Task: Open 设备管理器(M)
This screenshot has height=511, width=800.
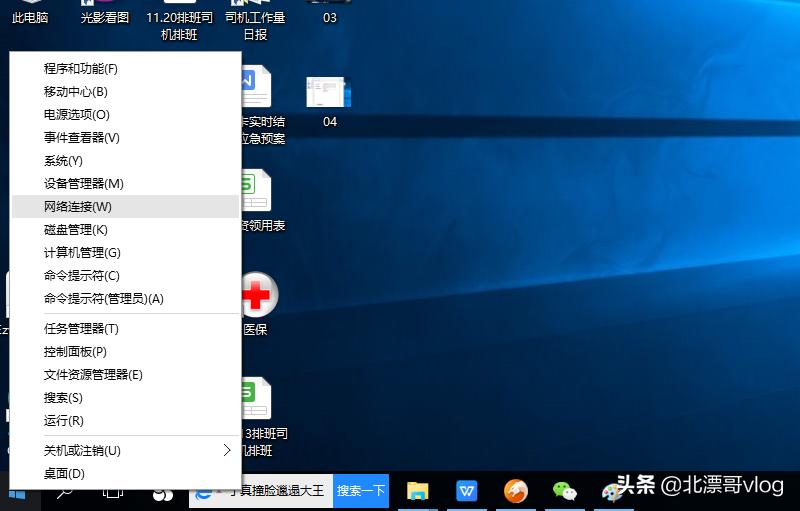Action: point(125,184)
